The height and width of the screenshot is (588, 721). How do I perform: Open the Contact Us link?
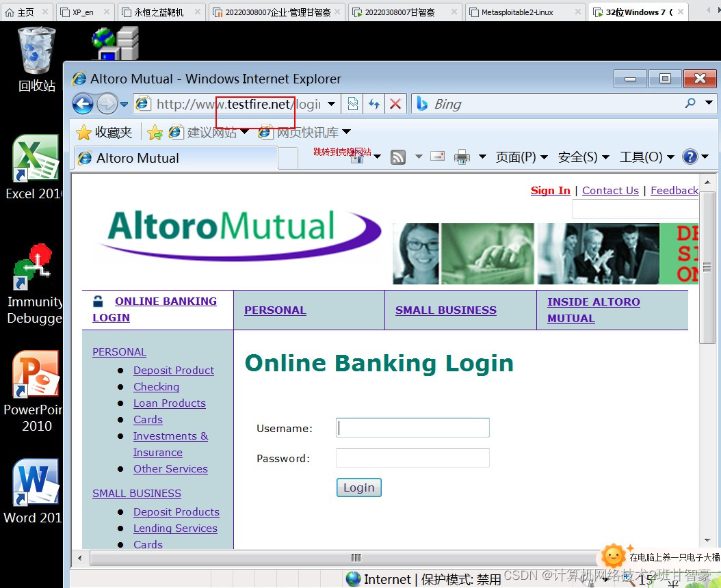(610, 190)
